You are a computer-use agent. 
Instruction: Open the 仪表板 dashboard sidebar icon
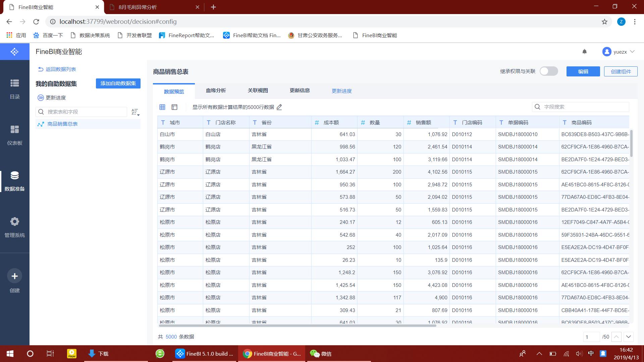[x=14, y=129]
